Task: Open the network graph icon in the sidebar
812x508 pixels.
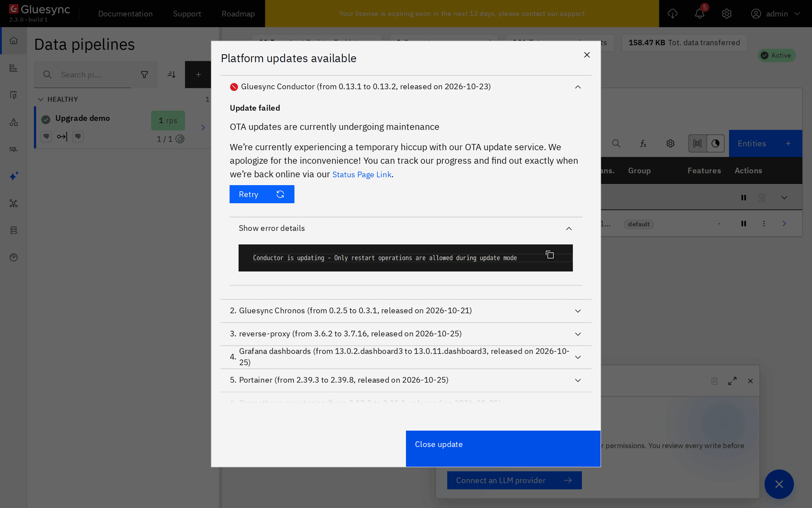Action: click(x=14, y=203)
